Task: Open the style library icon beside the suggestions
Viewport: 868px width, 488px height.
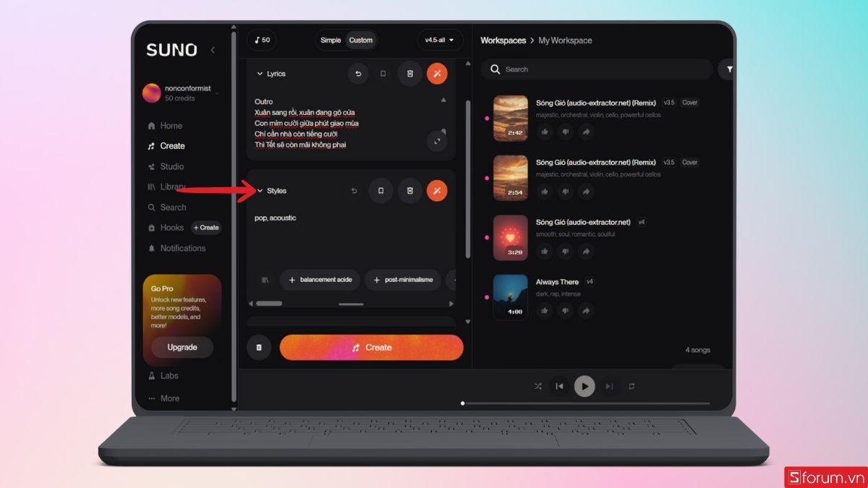Action: pos(265,280)
